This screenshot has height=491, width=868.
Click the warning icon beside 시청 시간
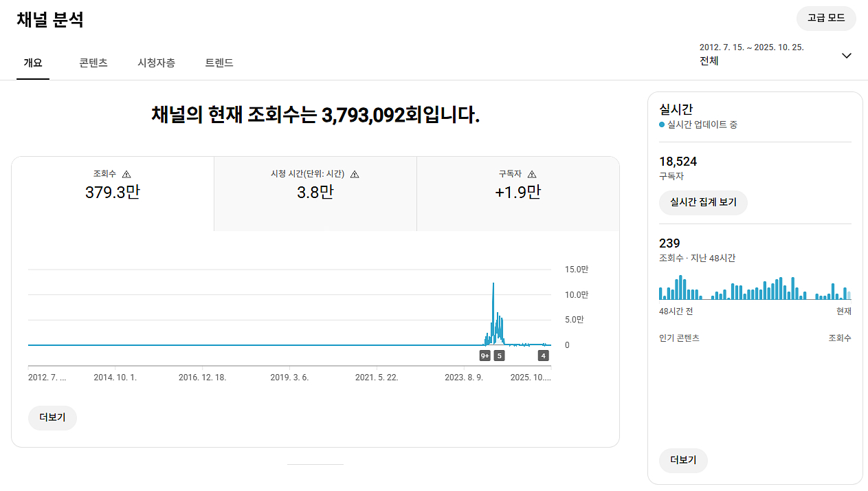(x=355, y=175)
